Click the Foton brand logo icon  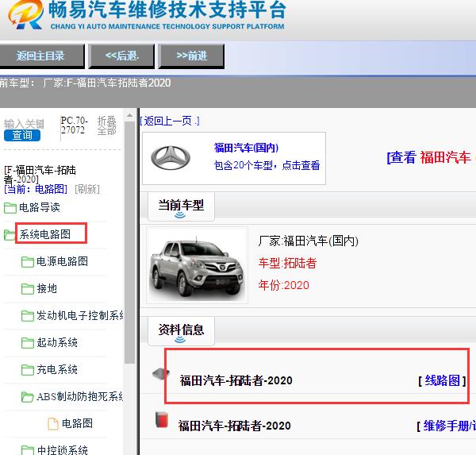click(x=171, y=158)
